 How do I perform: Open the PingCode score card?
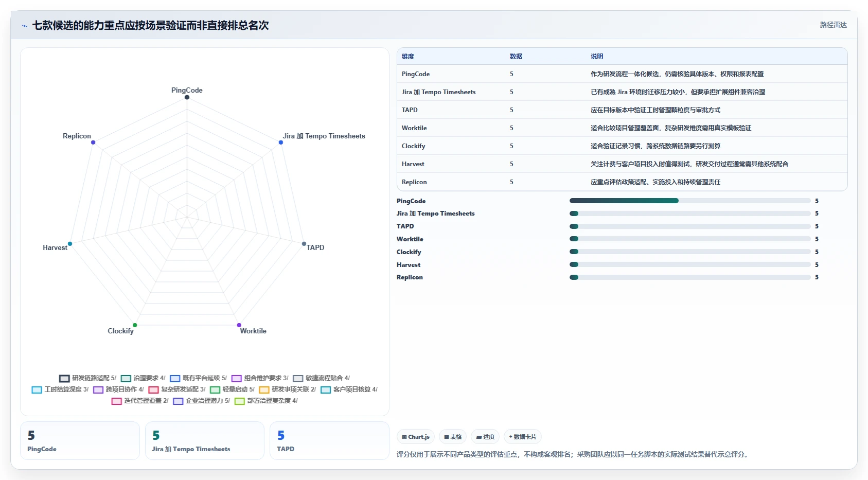[x=80, y=441]
